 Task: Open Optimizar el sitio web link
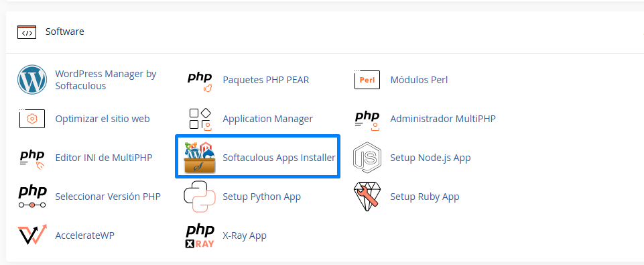[103, 119]
